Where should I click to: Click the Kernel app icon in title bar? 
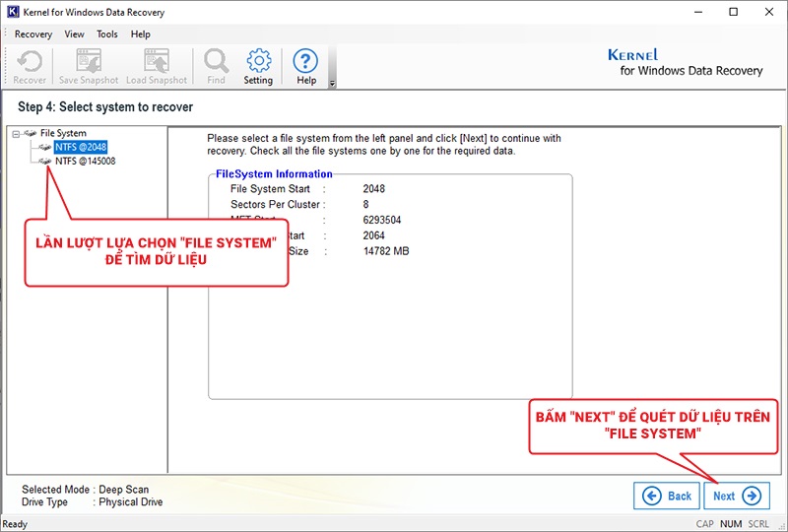[x=13, y=12]
